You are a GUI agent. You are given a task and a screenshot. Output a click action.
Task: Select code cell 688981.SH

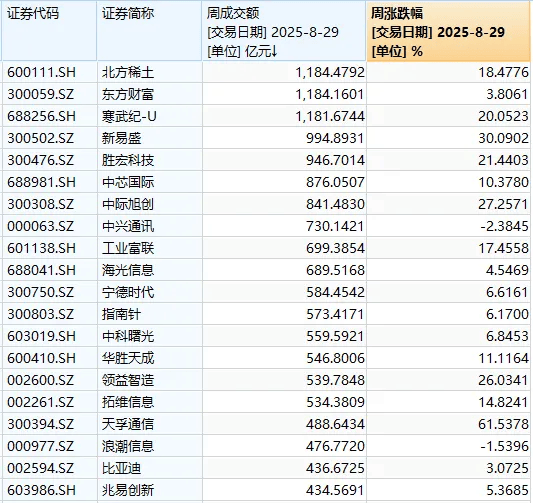(49, 182)
